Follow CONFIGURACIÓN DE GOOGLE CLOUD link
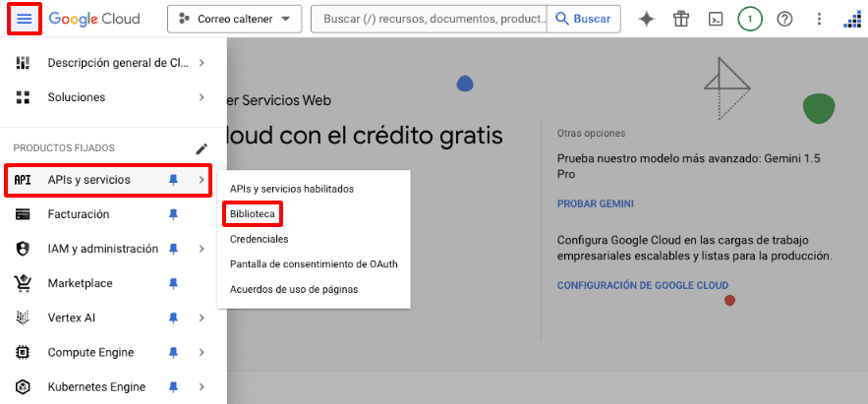 pyautogui.click(x=643, y=286)
